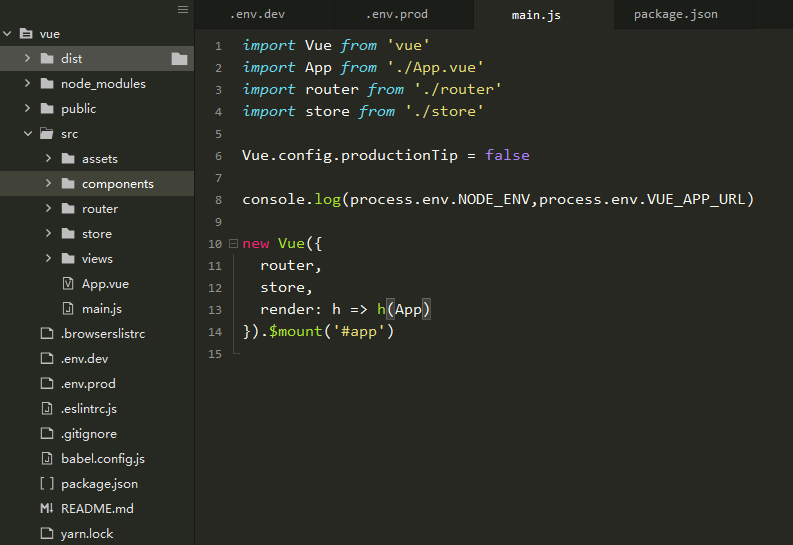Click the router folder icon
Viewport: 793px width, 545px height.
68,209
